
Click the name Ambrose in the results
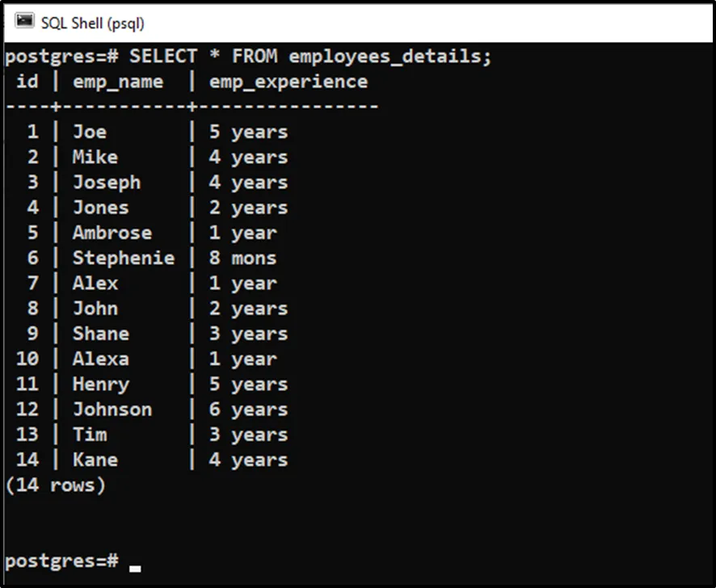(112, 233)
